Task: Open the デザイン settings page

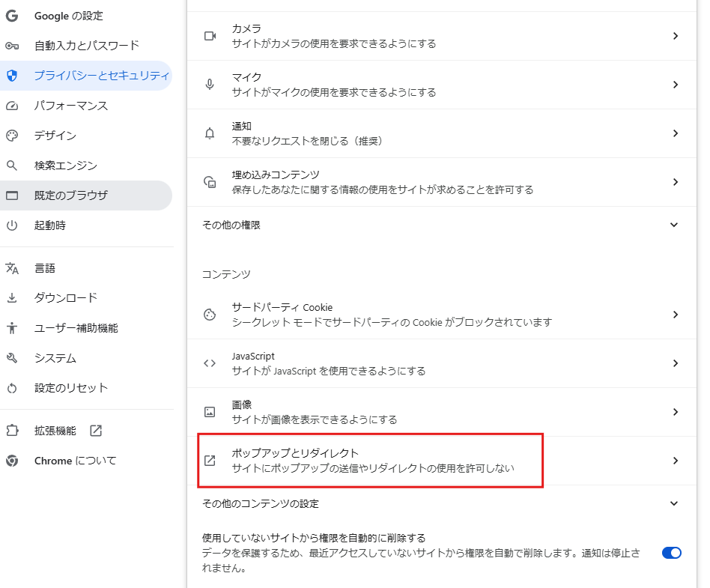Action: coord(86,136)
